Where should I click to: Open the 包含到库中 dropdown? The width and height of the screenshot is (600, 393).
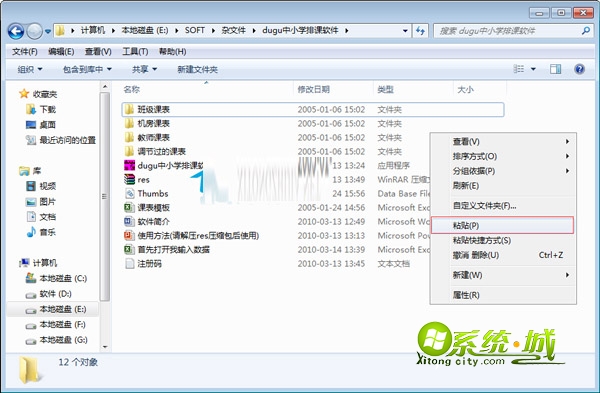pyautogui.click(x=87, y=69)
